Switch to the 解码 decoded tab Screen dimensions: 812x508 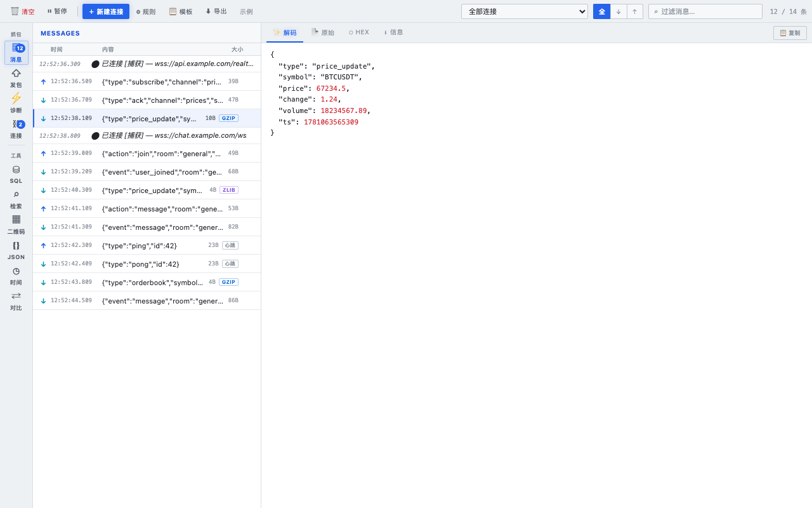tap(285, 32)
